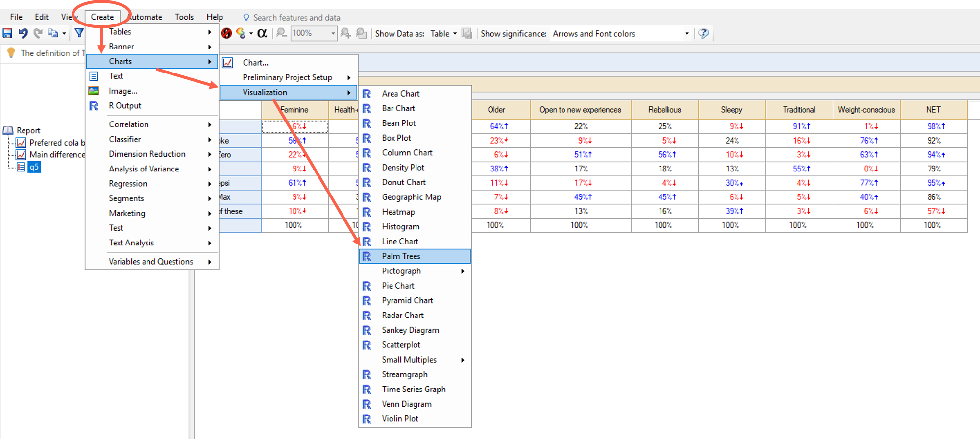This screenshot has width=980, height=439.
Task: Open the dropdown arrow beside Copy icon
Action: point(64,33)
